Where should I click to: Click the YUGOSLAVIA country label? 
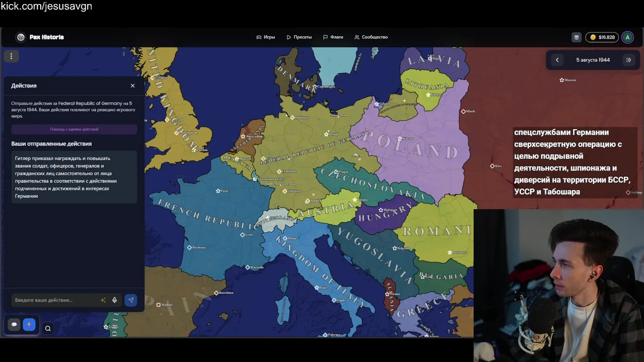(x=374, y=256)
